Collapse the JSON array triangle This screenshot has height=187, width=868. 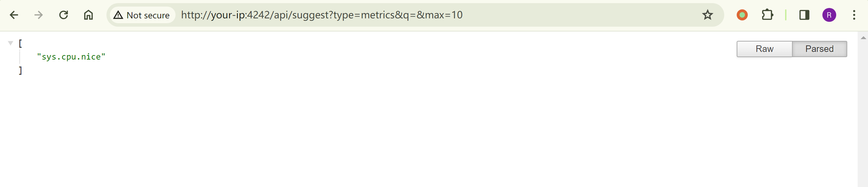click(10, 43)
